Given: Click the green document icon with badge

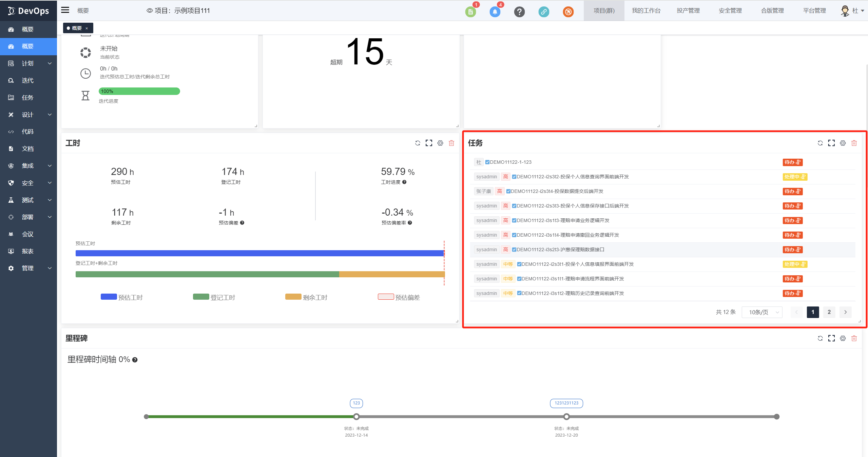Looking at the screenshot, I should 470,12.
